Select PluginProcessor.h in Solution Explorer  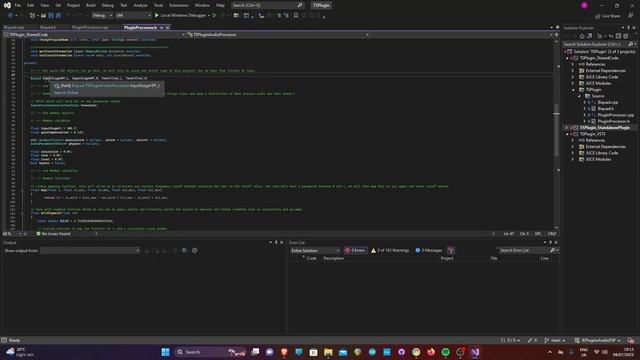(613, 121)
